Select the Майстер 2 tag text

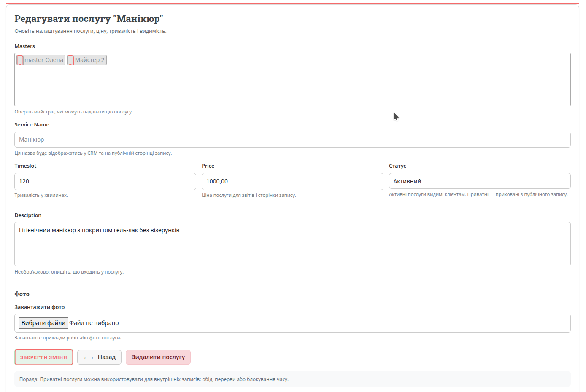click(x=89, y=60)
